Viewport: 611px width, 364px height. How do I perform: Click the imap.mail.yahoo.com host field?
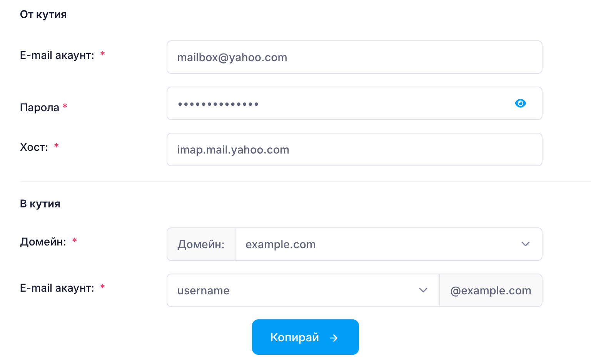[354, 150]
